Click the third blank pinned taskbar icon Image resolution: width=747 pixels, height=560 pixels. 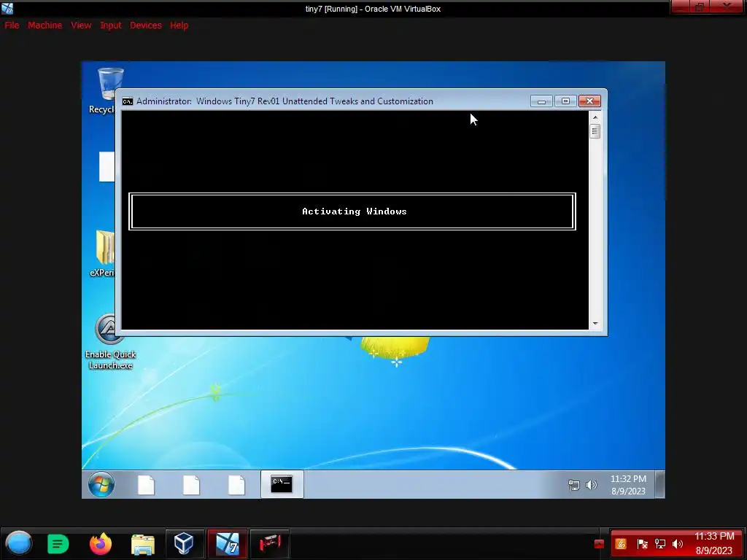237,485
